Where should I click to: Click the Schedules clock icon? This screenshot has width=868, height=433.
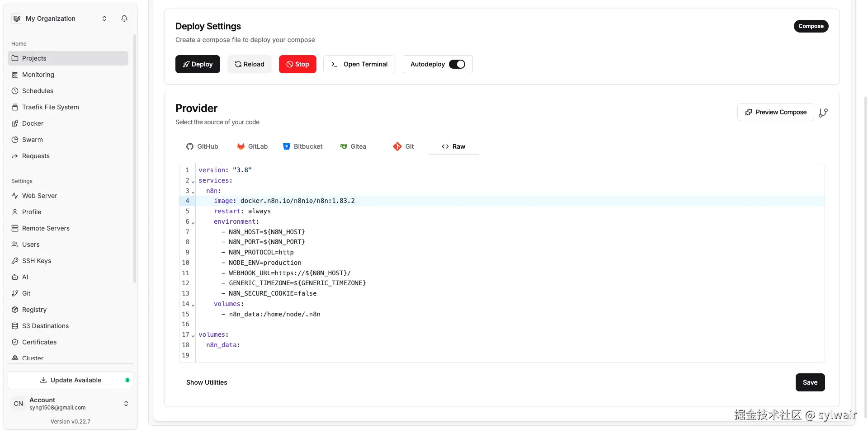coord(15,91)
